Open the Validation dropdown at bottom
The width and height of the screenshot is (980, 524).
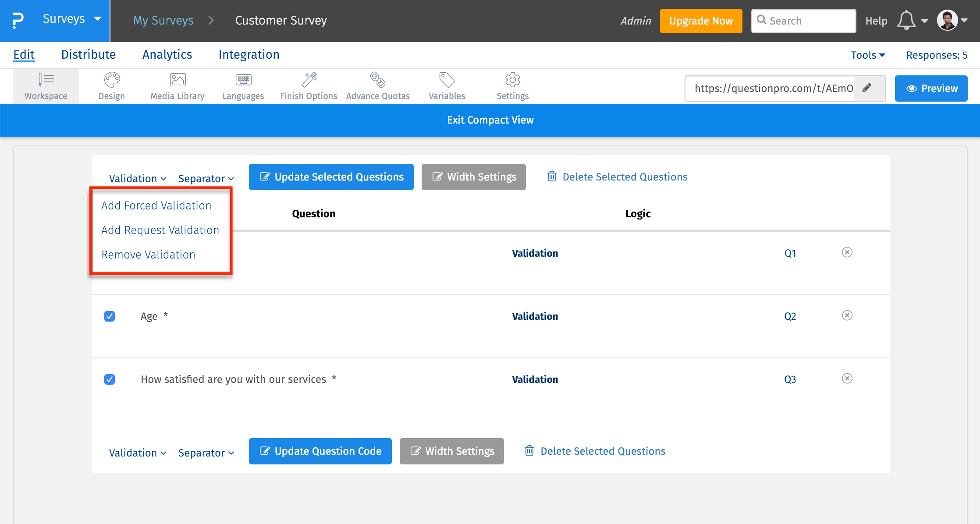point(137,453)
